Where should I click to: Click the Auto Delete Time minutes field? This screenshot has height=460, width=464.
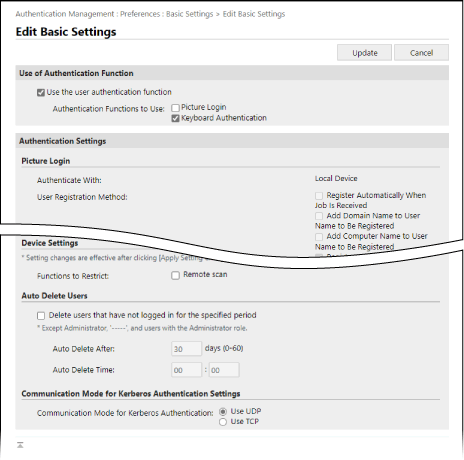pos(224,370)
